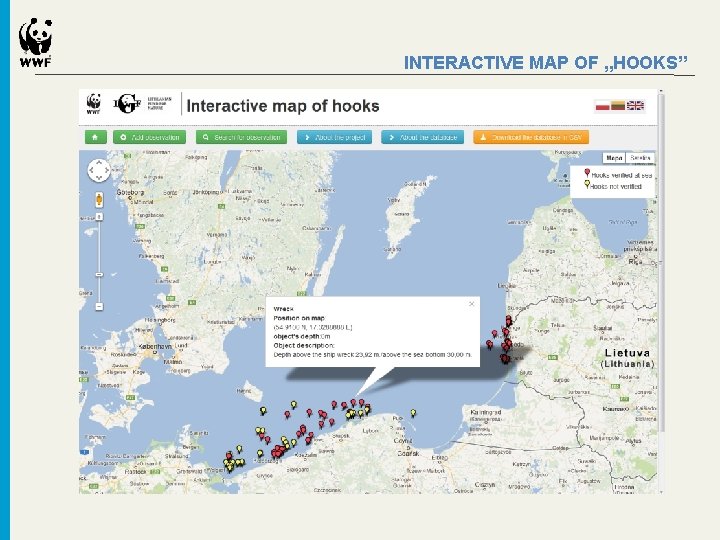Click the 'Riga' city label on map

tap(635, 262)
